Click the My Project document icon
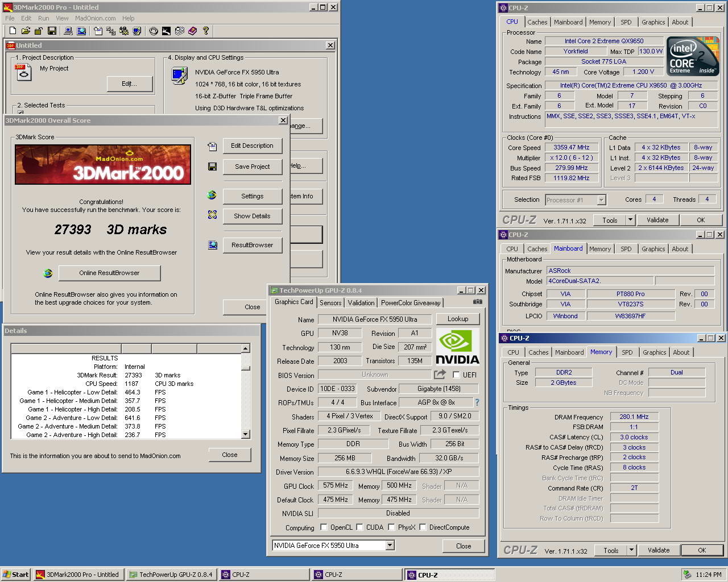The image size is (728, 582). pyautogui.click(x=23, y=72)
